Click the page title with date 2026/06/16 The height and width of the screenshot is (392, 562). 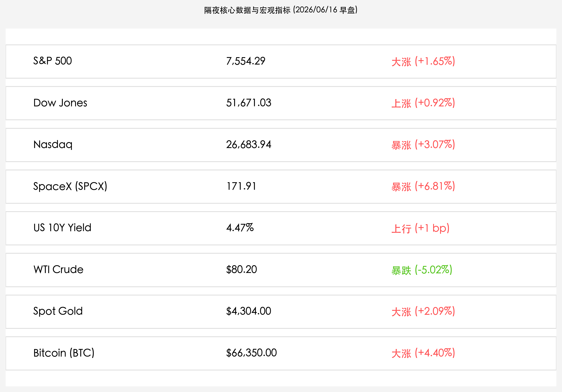tap(281, 10)
